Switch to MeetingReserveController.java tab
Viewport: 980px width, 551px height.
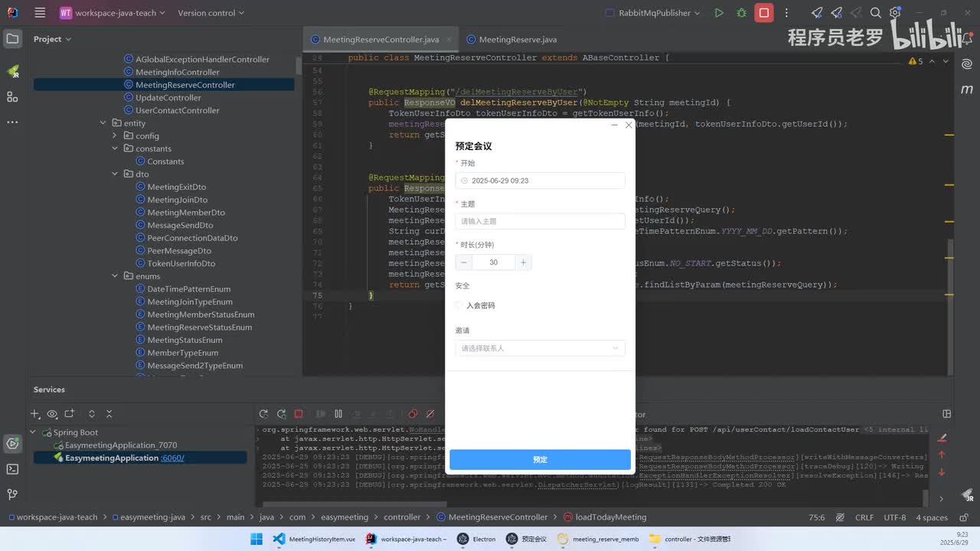pyautogui.click(x=381, y=39)
